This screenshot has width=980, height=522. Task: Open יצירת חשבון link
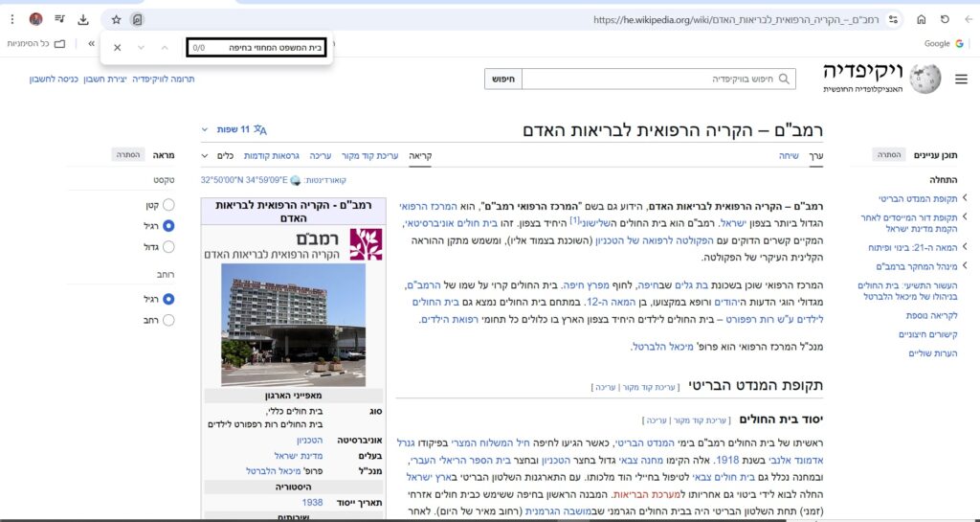(104, 79)
